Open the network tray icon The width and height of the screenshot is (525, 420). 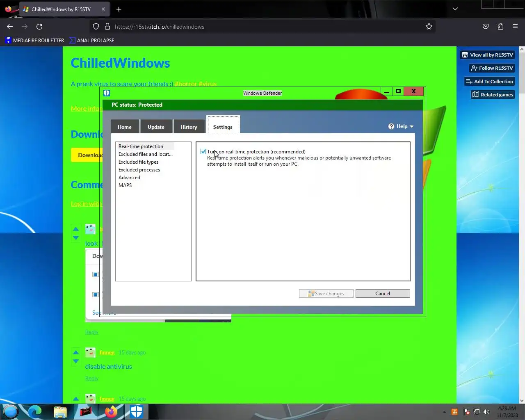(x=477, y=412)
